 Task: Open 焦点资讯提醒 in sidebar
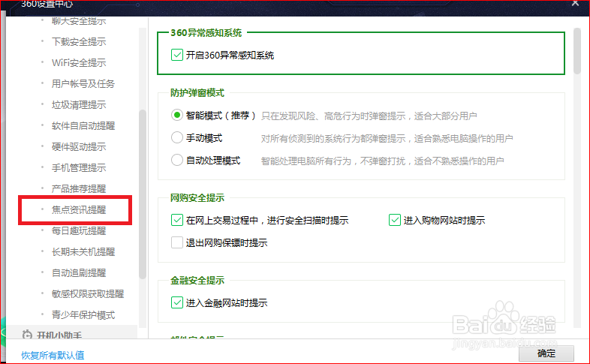[79, 210]
